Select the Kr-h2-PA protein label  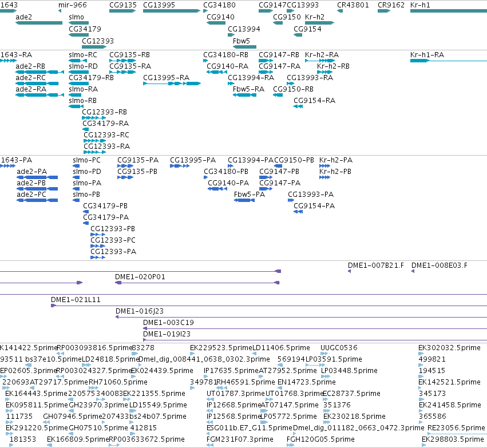tap(336, 160)
